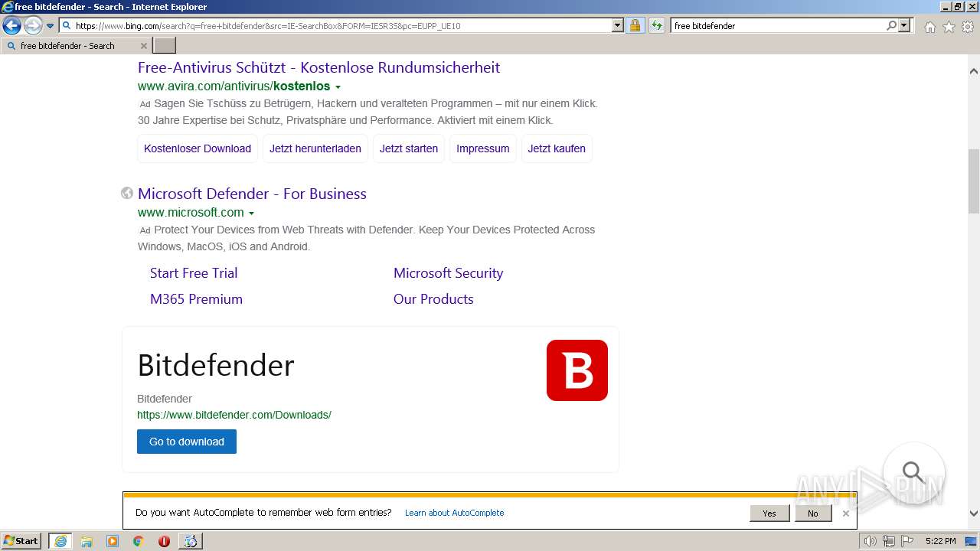This screenshot has height=551, width=980.
Task: Open Favorites star icon
Action: pyautogui.click(x=949, y=27)
